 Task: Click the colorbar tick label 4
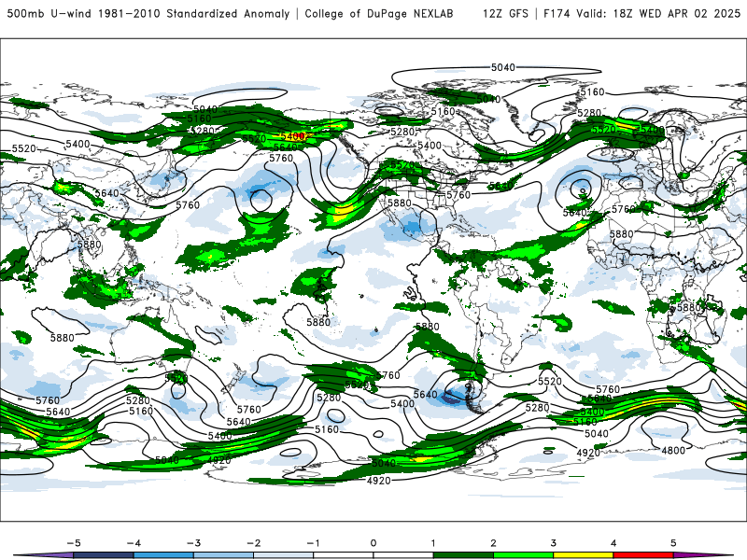613,543
